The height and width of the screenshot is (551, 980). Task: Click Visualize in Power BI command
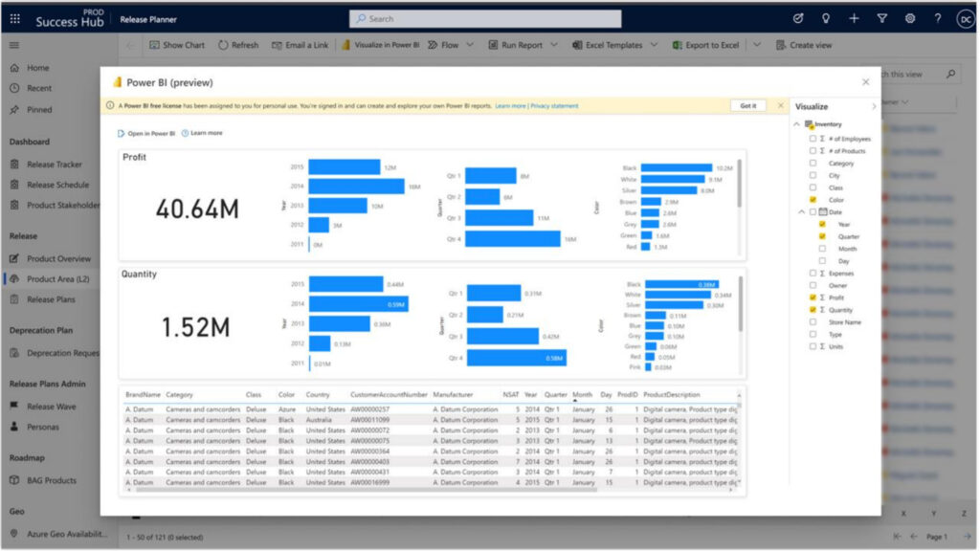pos(381,45)
